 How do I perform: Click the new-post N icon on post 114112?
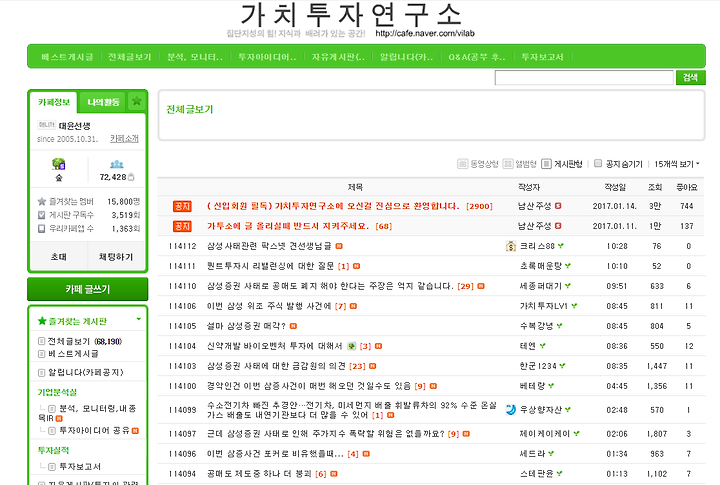pyautogui.click(x=339, y=246)
